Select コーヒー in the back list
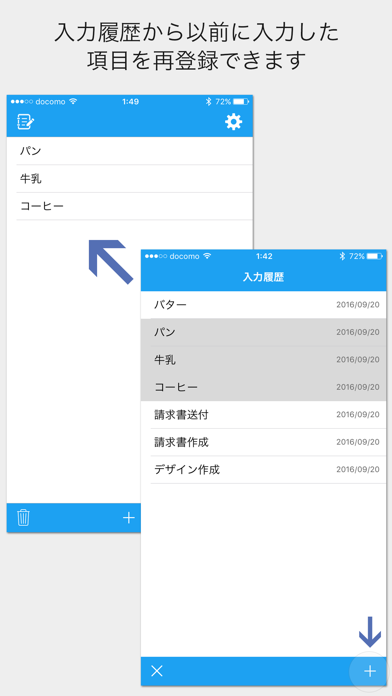The height and width of the screenshot is (696, 392). [x=130, y=206]
